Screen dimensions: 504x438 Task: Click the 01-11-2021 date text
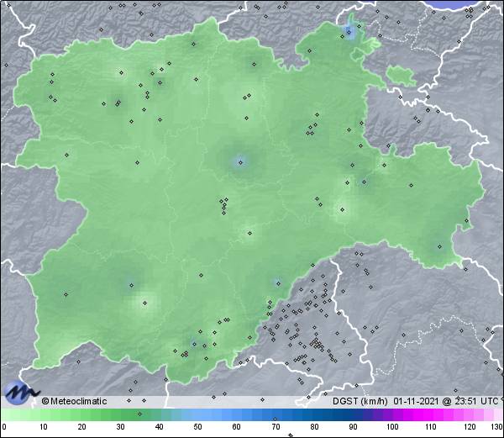pyautogui.click(x=416, y=401)
